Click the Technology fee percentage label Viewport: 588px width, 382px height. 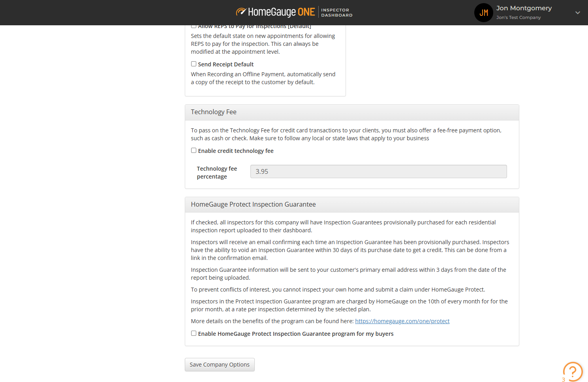[x=217, y=173]
